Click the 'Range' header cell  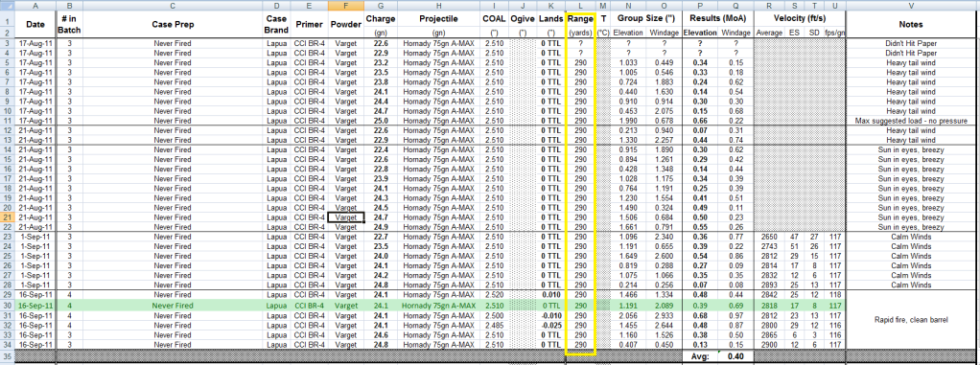click(581, 19)
